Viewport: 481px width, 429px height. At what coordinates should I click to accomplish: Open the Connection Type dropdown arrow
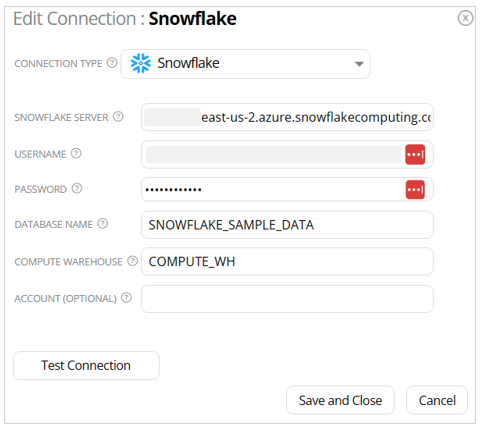point(359,64)
